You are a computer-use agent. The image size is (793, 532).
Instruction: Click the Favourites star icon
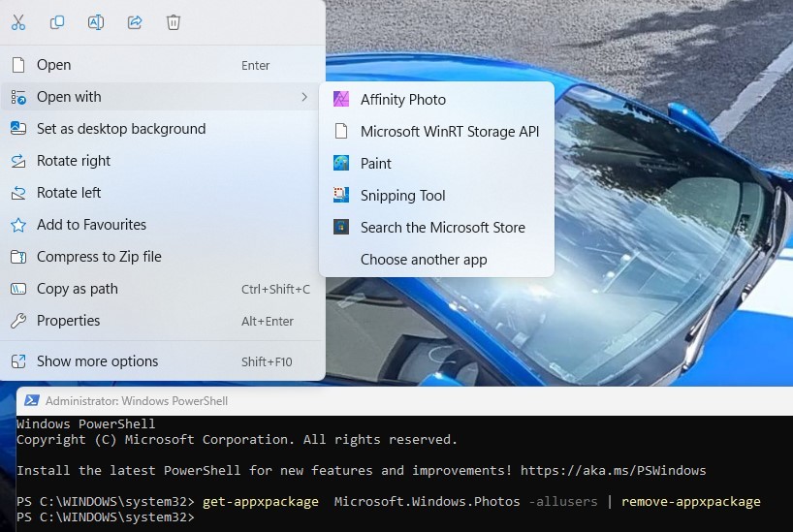pyautogui.click(x=18, y=225)
